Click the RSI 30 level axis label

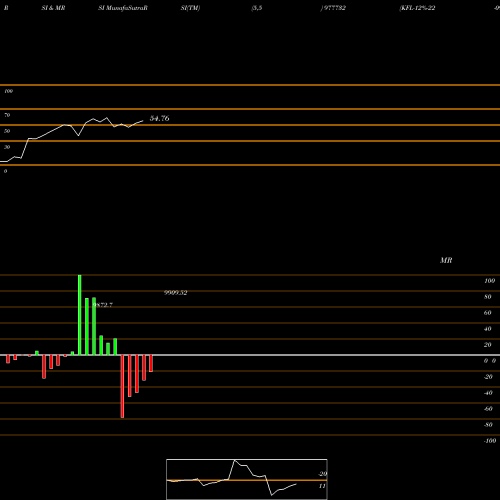(7, 147)
